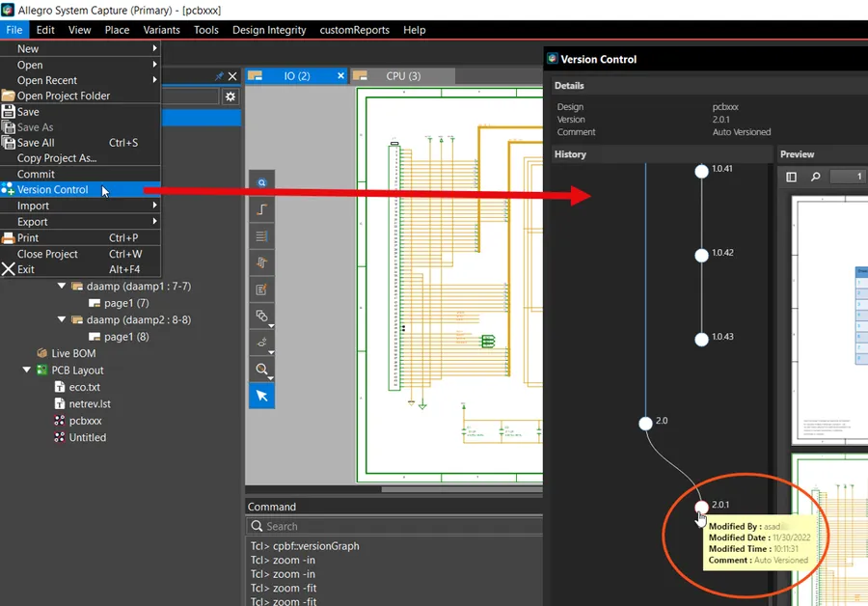Click the Version Control menu icon
The height and width of the screenshot is (606, 868).
[x=8, y=189]
